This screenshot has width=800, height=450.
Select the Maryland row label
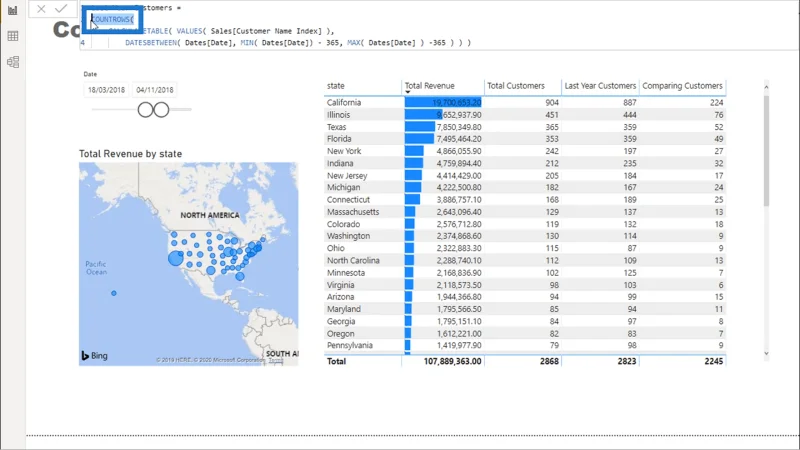344,309
